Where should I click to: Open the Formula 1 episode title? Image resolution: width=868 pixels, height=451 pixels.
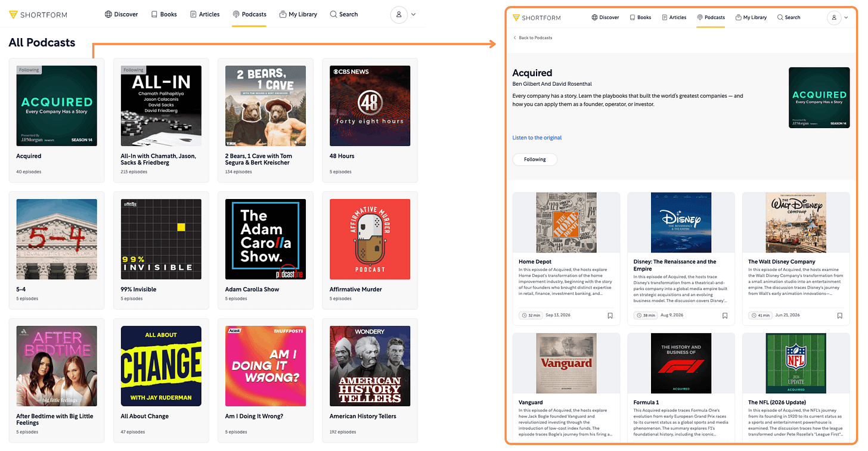(646, 403)
